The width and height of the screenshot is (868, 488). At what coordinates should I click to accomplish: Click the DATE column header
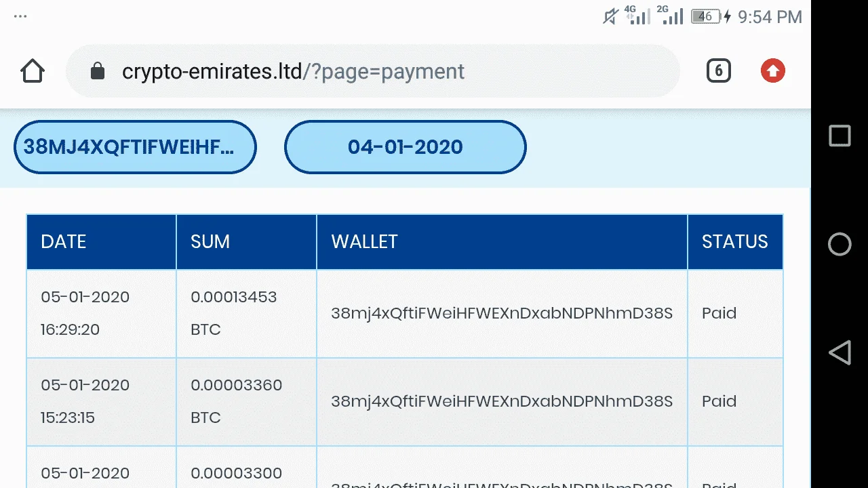[x=102, y=242]
